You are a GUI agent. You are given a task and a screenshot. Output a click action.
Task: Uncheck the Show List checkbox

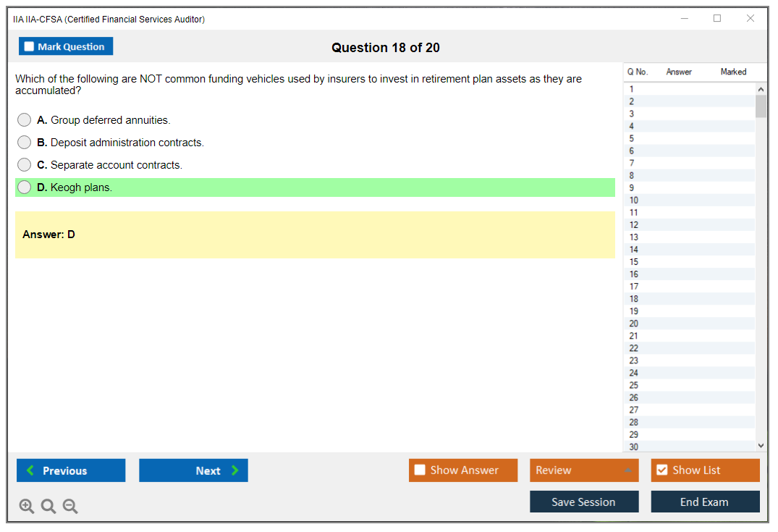point(661,470)
